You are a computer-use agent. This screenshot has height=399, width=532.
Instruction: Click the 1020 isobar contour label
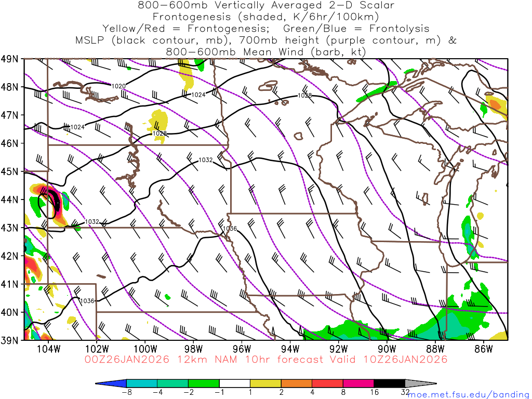click(118, 86)
